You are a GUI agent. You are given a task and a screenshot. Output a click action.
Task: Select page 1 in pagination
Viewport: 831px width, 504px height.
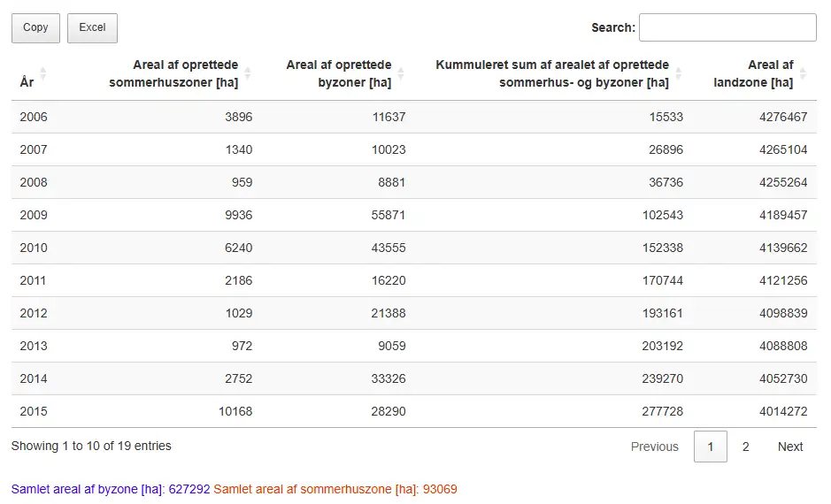[710, 447]
